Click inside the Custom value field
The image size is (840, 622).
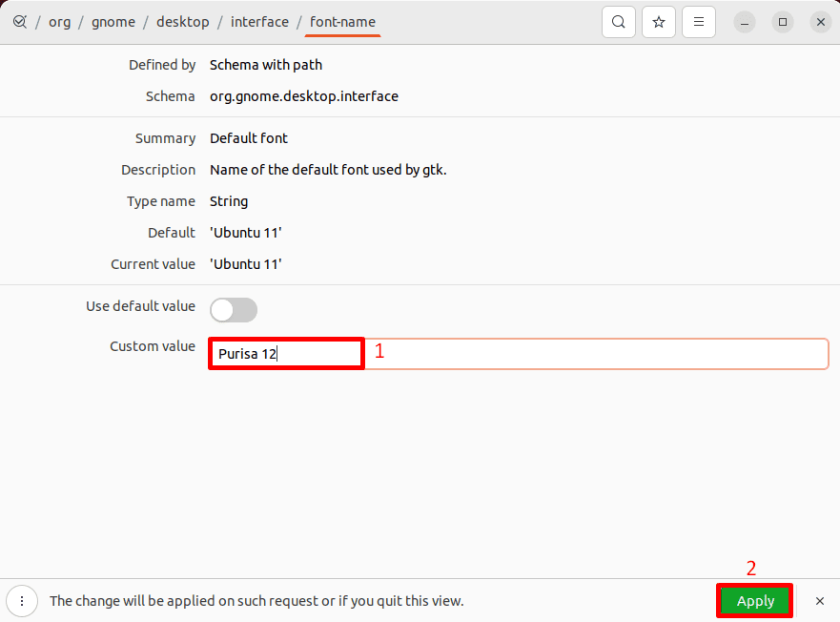pos(286,353)
